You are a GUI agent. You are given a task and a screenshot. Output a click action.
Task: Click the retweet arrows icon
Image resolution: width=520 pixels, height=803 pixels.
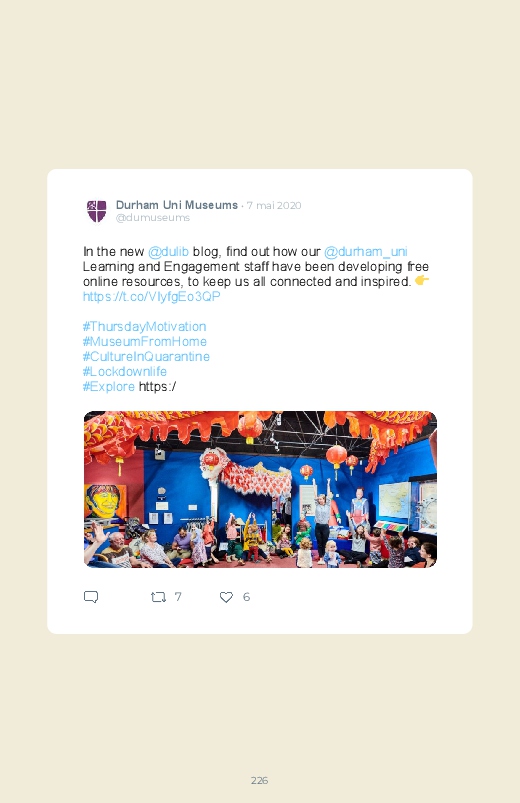[x=158, y=597]
